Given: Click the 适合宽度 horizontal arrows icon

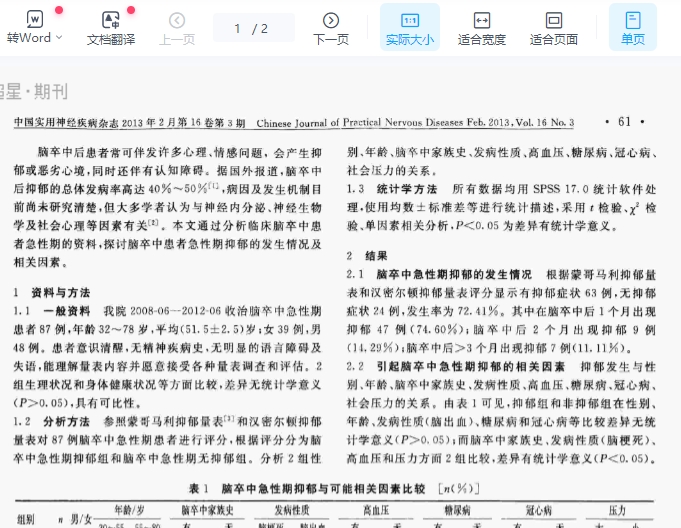Looking at the screenshot, I should click(481, 20).
